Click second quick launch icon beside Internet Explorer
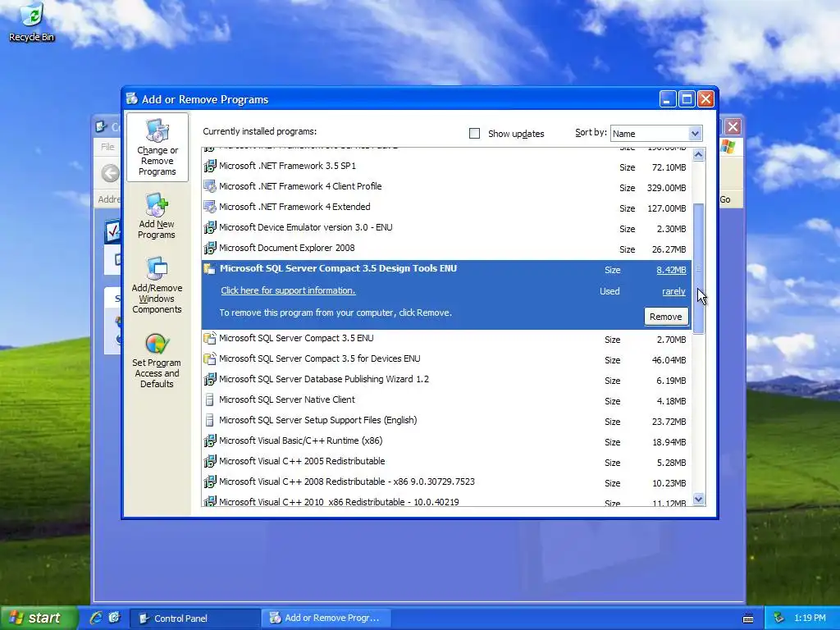 click(x=115, y=618)
